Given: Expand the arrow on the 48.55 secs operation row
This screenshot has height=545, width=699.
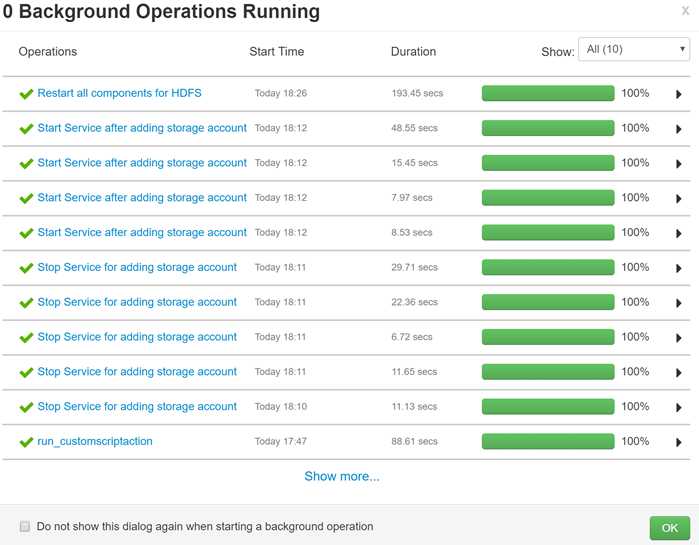Looking at the screenshot, I should coord(678,129).
